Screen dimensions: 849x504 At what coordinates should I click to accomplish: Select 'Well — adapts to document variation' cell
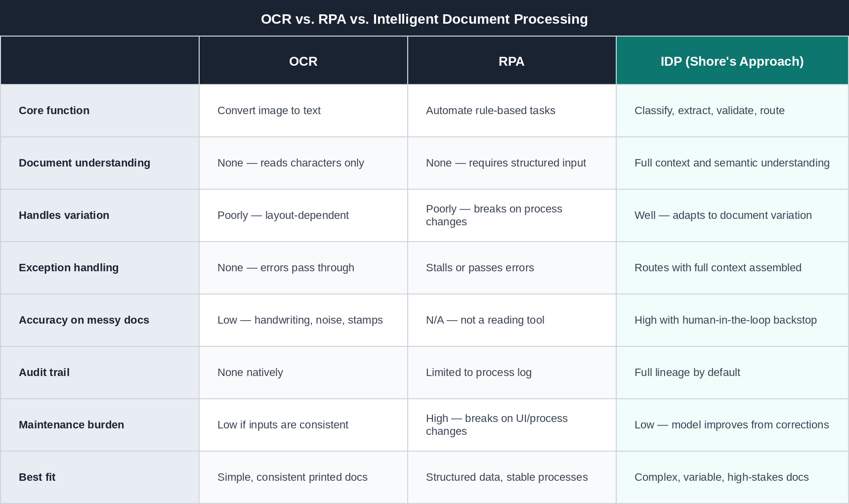pyautogui.click(x=732, y=215)
